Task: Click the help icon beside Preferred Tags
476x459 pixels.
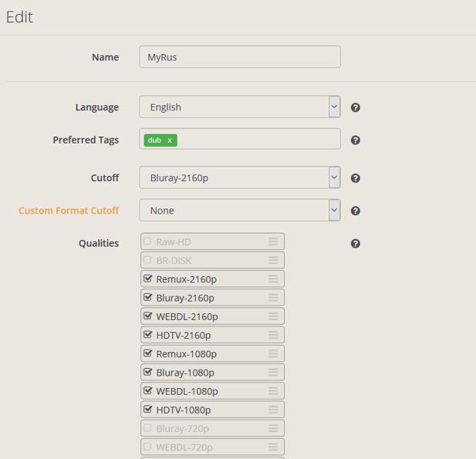Action: [356, 140]
